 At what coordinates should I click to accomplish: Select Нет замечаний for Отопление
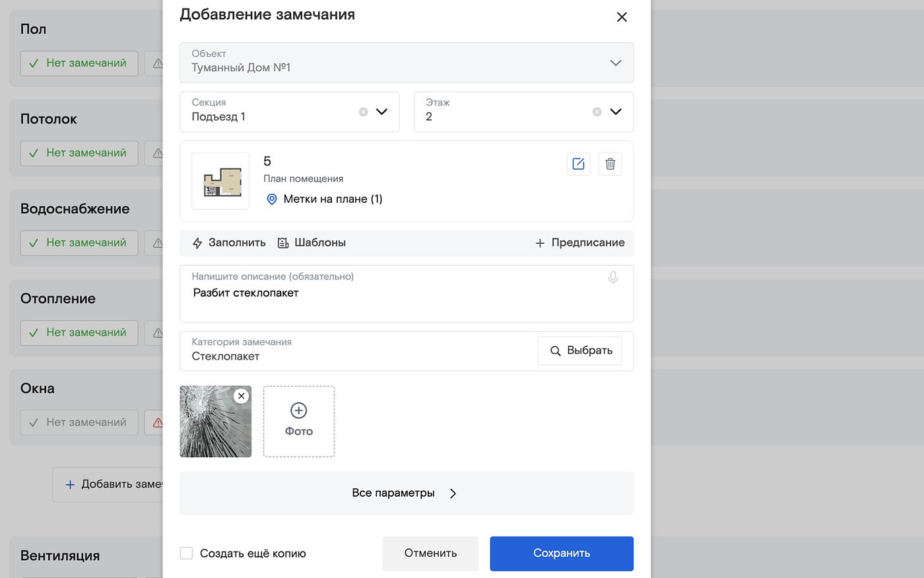pyautogui.click(x=79, y=332)
